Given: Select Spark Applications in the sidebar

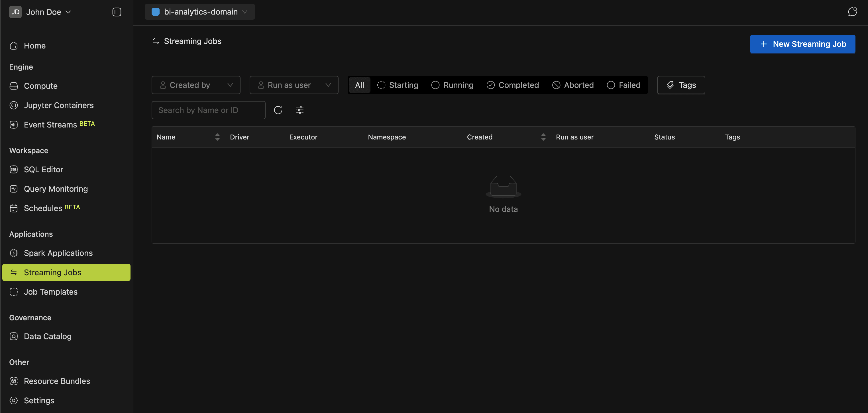Looking at the screenshot, I should click(58, 253).
